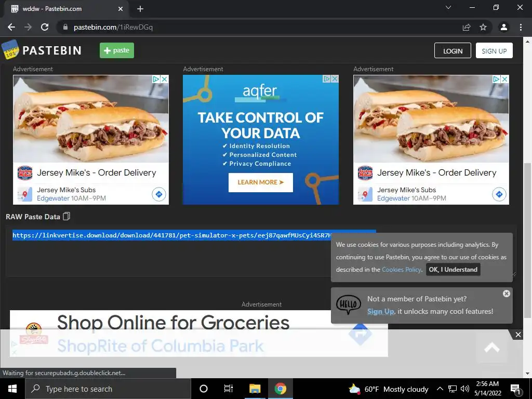Open File Explorer from taskbar

pyautogui.click(x=255, y=389)
